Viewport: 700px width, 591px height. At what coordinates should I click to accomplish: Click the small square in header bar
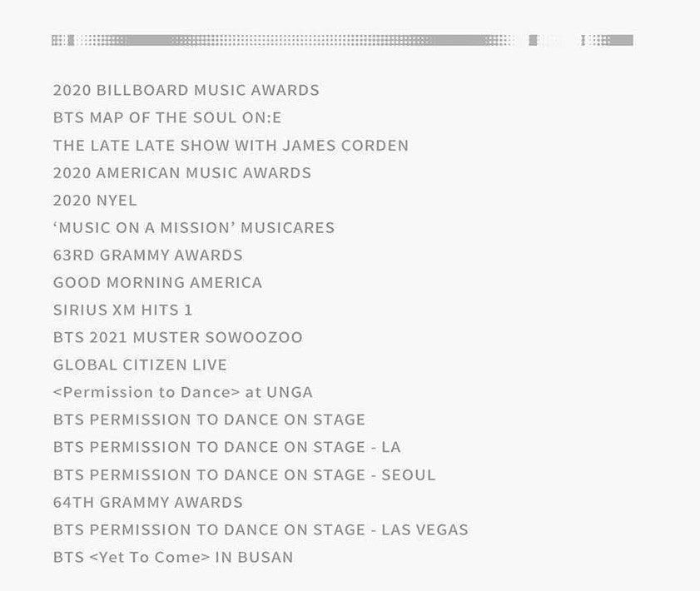(533, 40)
